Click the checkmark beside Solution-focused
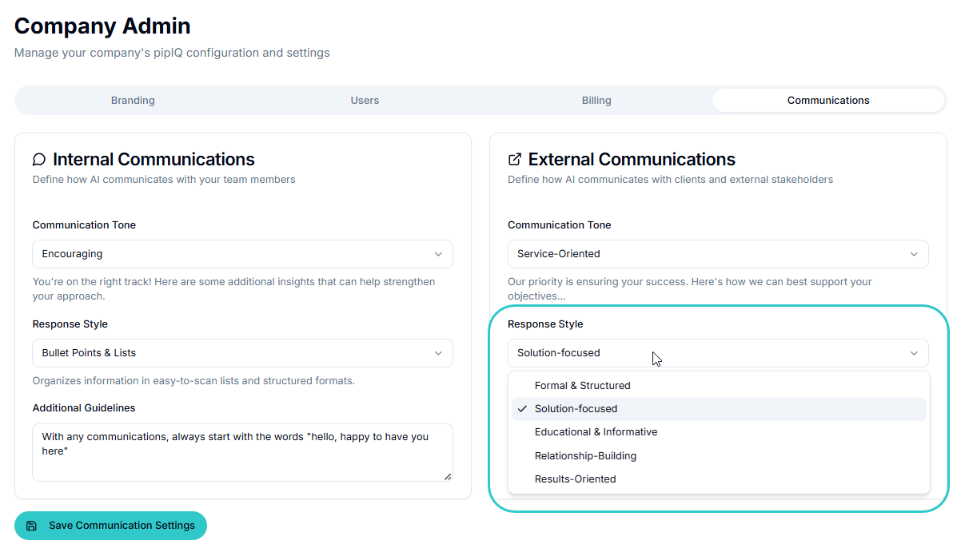 coord(522,409)
